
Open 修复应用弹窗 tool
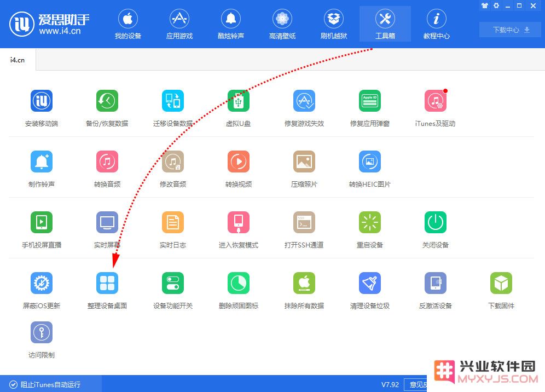[x=370, y=101]
